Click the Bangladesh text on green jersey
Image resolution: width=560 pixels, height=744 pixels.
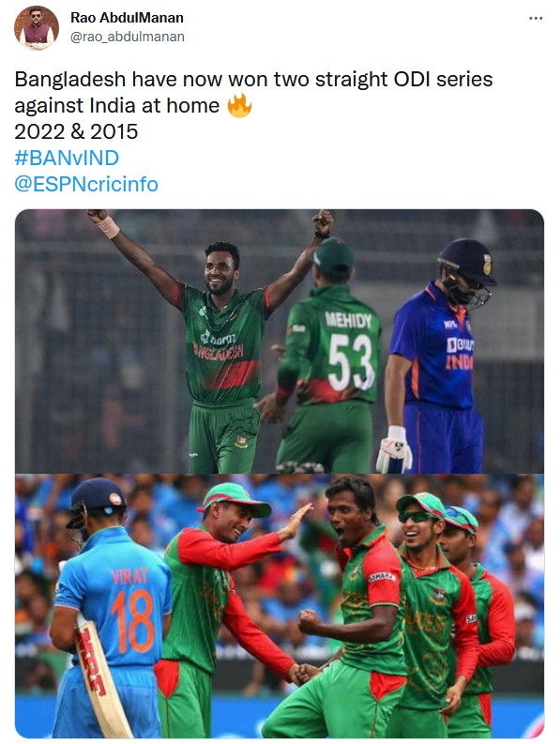(x=219, y=352)
